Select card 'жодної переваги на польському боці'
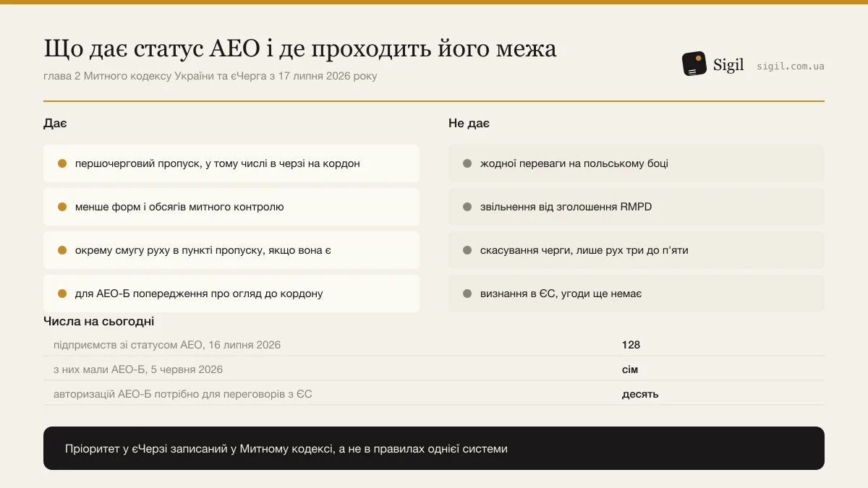Image resolution: width=868 pixels, height=488 pixels. pyautogui.click(x=637, y=163)
